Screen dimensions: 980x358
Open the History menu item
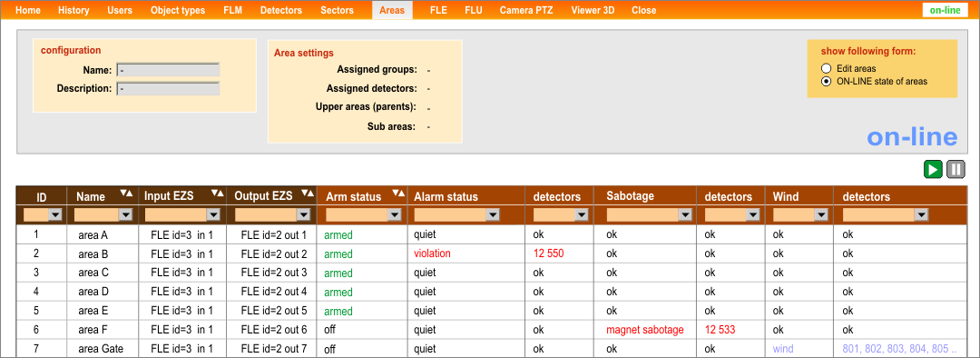point(73,10)
